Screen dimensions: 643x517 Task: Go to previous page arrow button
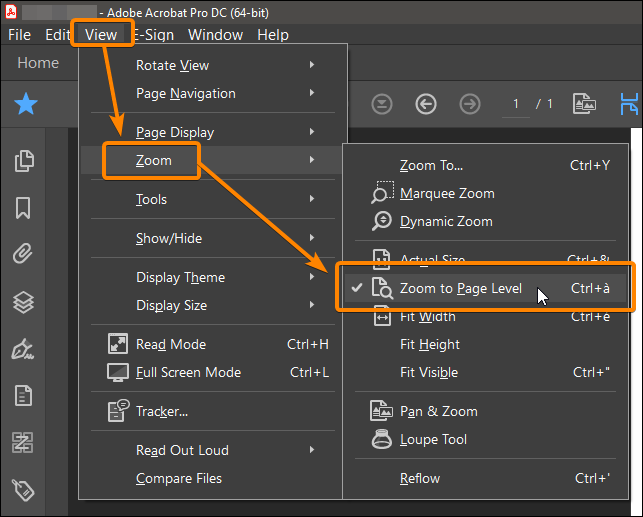[426, 105]
